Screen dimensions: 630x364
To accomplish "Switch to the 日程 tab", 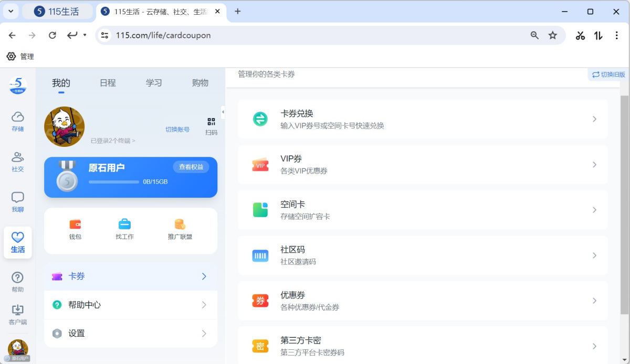I will click(x=108, y=83).
